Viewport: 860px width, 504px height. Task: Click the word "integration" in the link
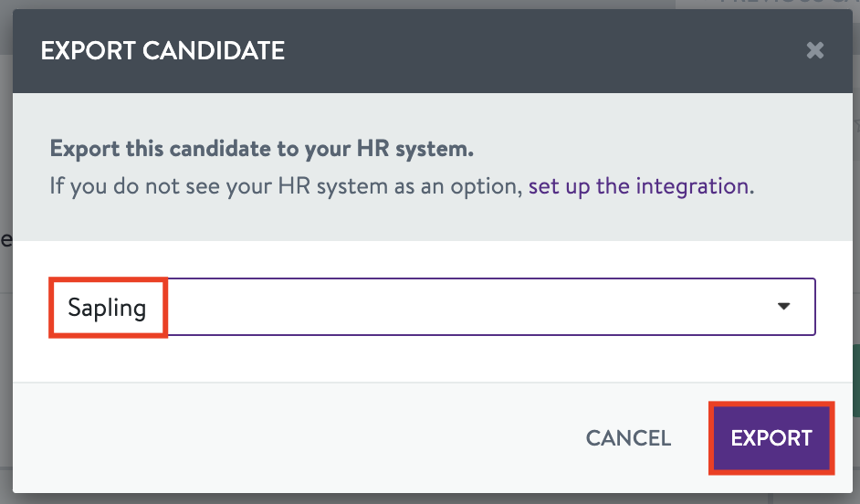click(x=692, y=186)
